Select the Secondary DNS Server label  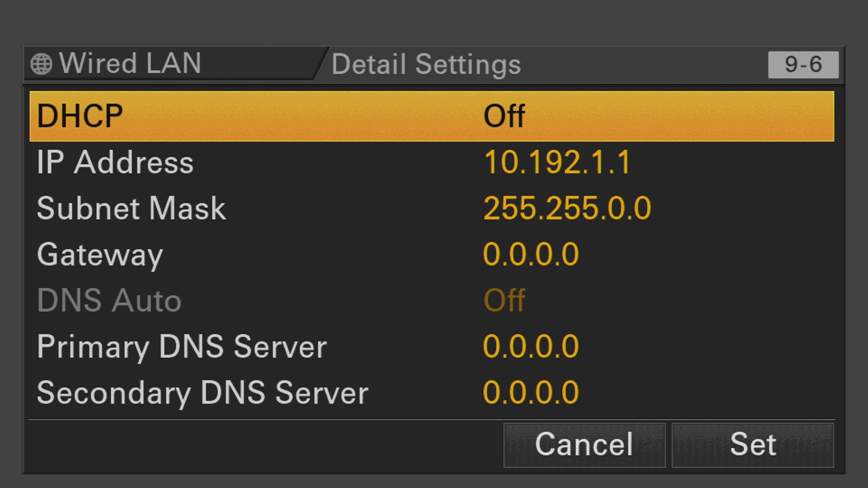(203, 394)
